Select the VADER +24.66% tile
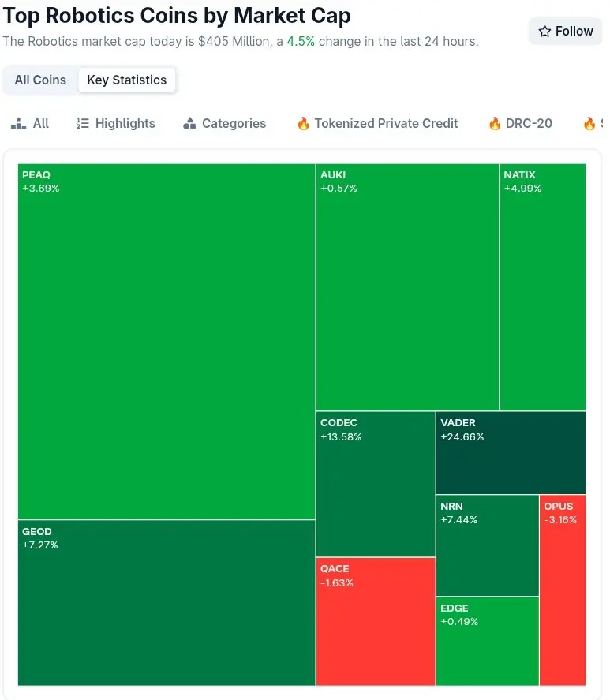 point(511,453)
